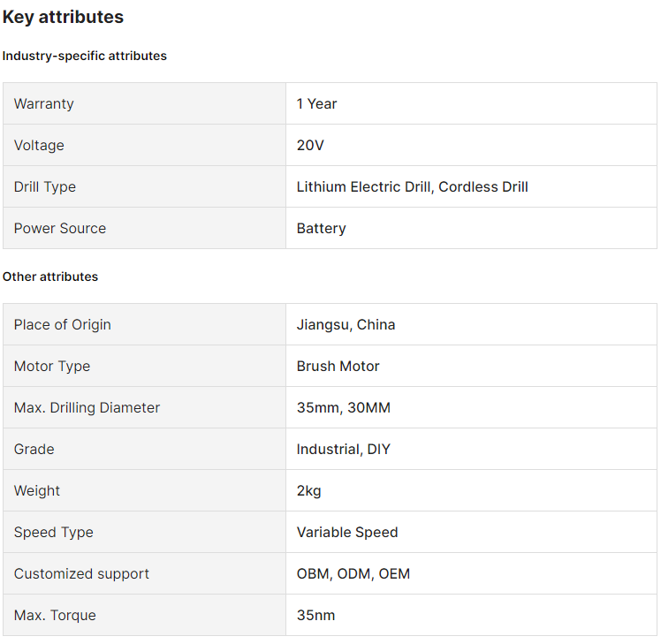The image size is (661, 644).
Task: Click the OBM, ODM, OEM value
Action: [x=353, y=573]
